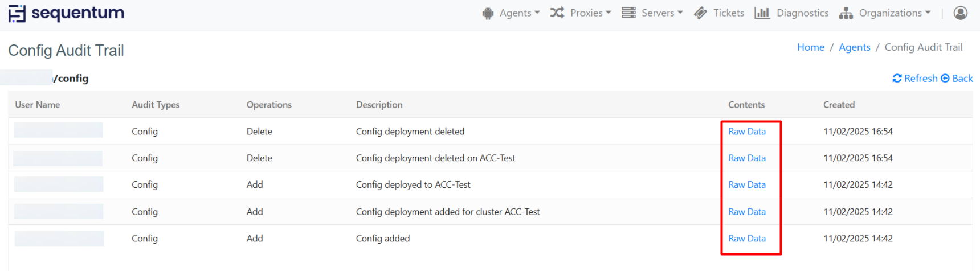Viewport: 980px width, 271px height.
Task: Click the Organizations sitemap icon
Action: [846, 13]
